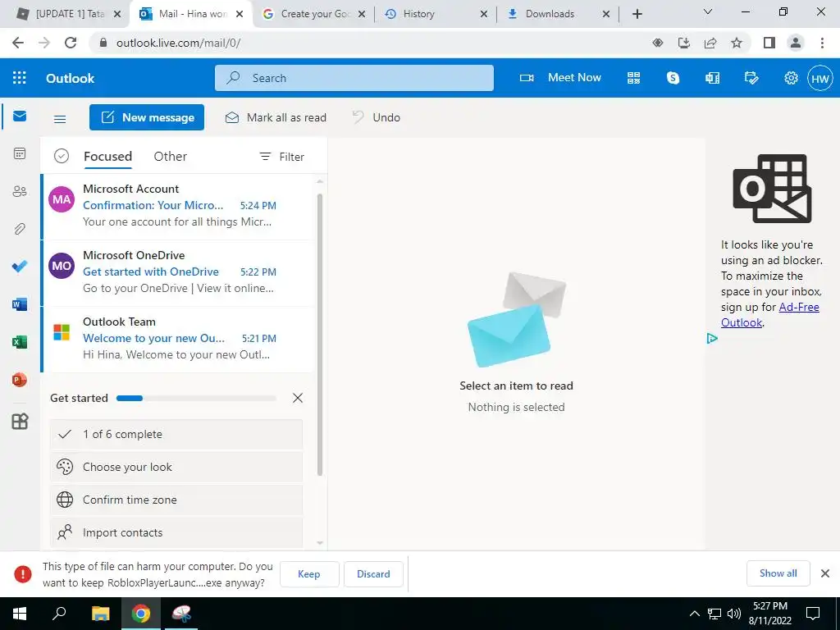The width and height of the screenshot is (840, 630).
Task: Switch to the Other tab
Action: click(171, 157)
